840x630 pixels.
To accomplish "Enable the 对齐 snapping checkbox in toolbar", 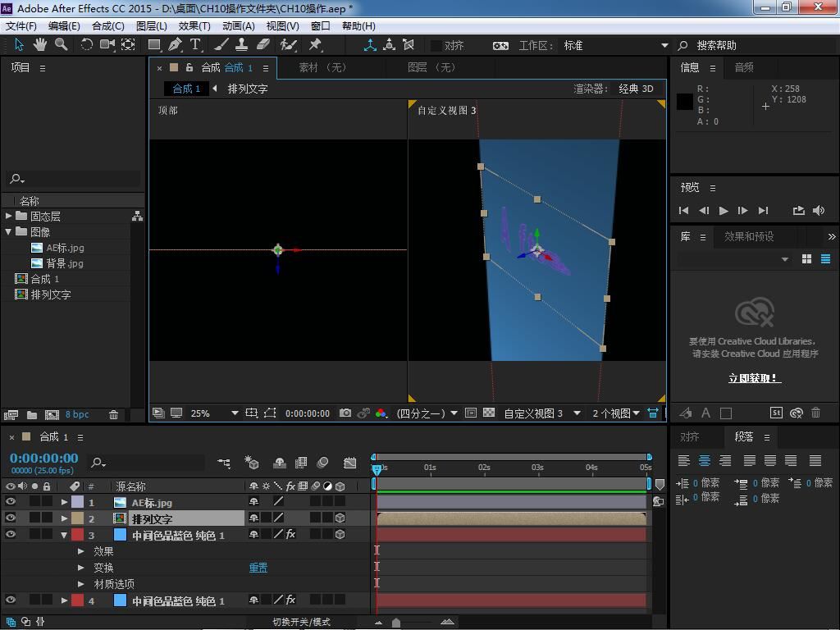I will coord(436,46).
